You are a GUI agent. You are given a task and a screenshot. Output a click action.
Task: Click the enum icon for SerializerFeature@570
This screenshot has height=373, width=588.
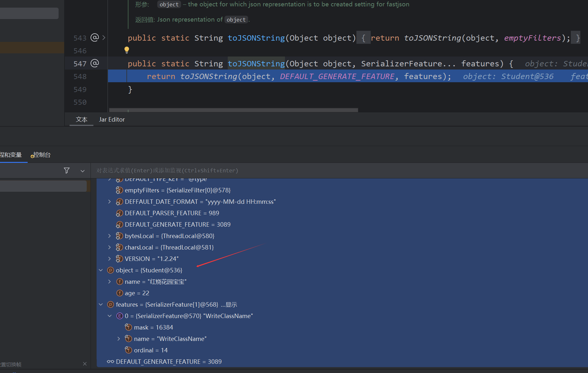point(120,316)
